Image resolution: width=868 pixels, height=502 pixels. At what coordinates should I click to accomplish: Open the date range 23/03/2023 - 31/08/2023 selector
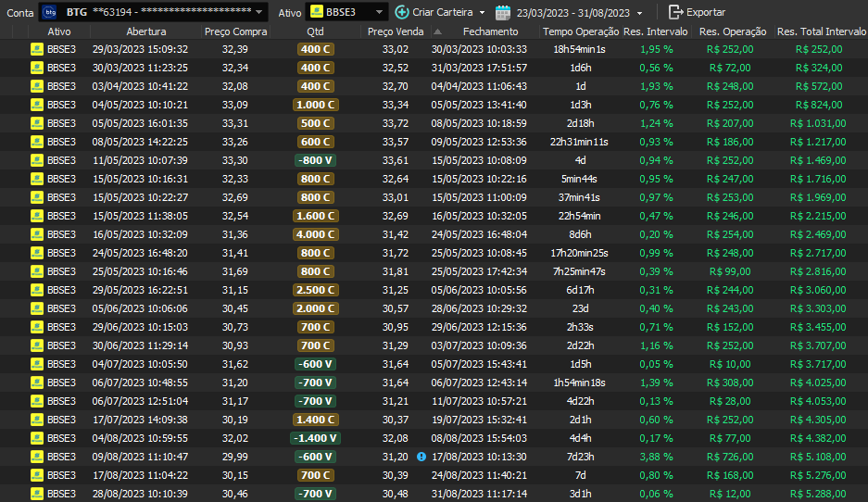coord(579,12)
